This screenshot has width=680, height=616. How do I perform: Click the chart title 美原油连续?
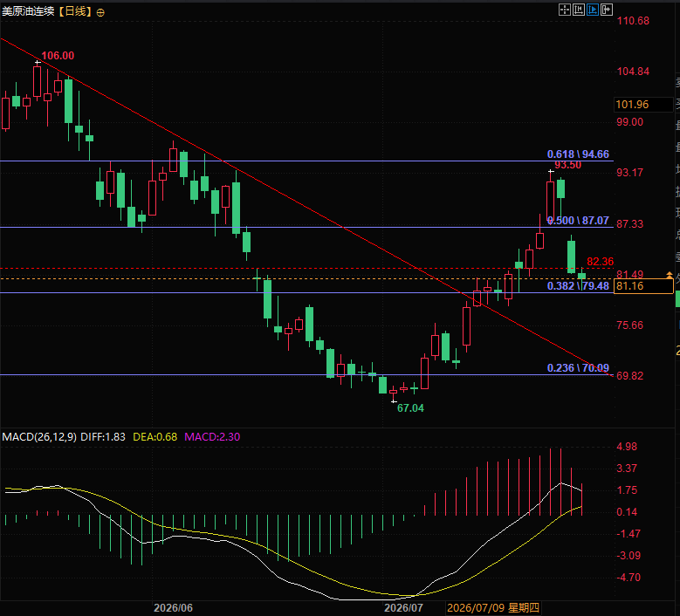[x=28, y=11]
